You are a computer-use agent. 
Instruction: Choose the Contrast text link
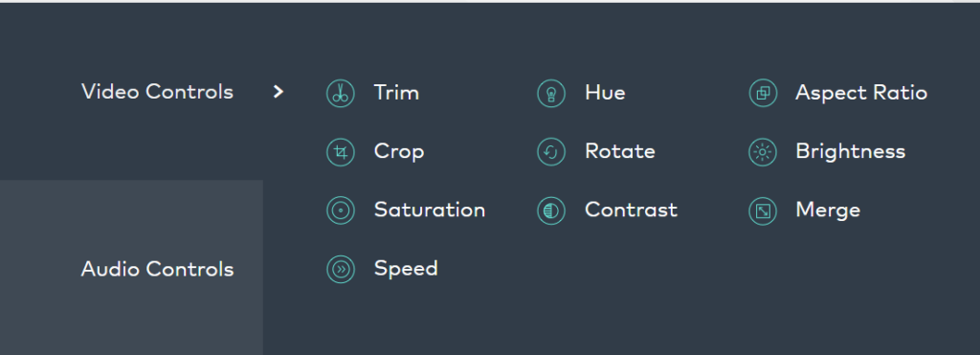(x=632, y=210)
